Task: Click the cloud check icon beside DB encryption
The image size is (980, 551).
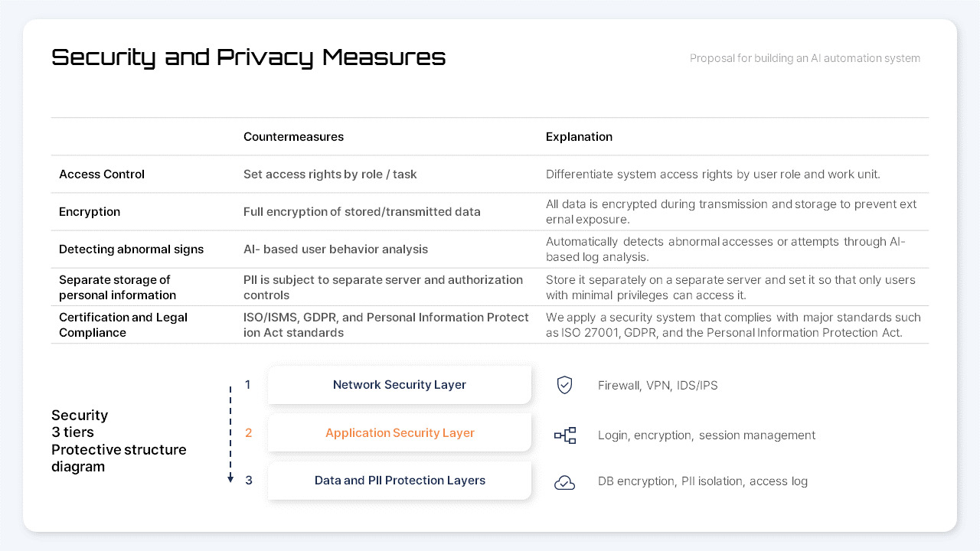Action: click(564, 482)
